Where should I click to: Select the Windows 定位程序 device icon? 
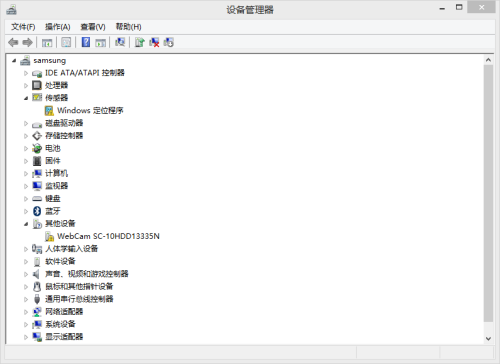tap(49, 110)
